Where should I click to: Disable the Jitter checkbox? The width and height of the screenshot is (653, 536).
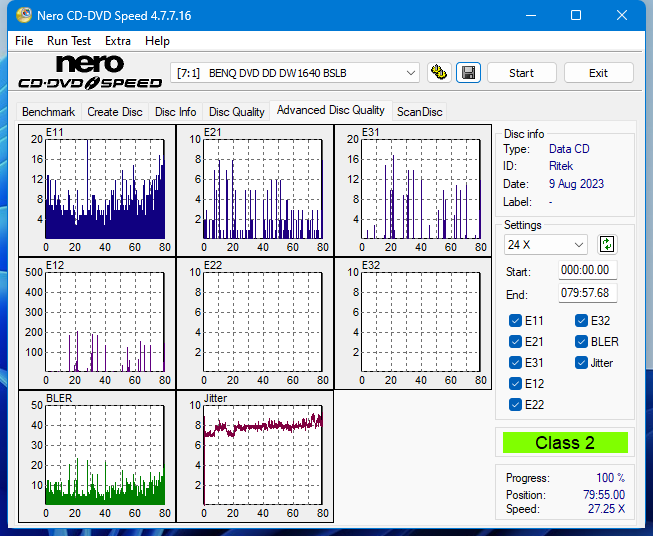[x=581, y=363]
